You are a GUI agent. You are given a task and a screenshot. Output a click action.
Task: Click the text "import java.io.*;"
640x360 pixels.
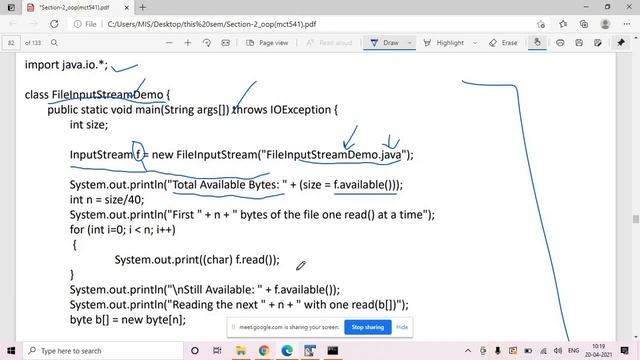pyautogui.click(x=66, y=65)
